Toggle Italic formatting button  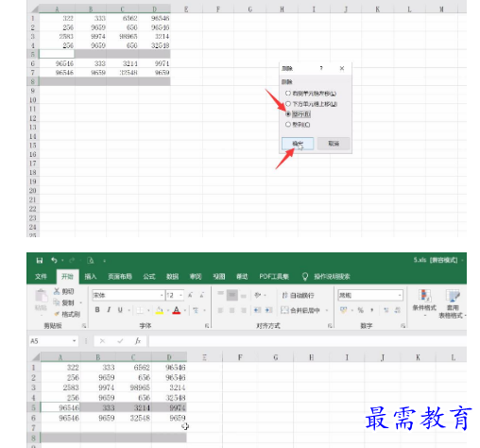[109, 310]
